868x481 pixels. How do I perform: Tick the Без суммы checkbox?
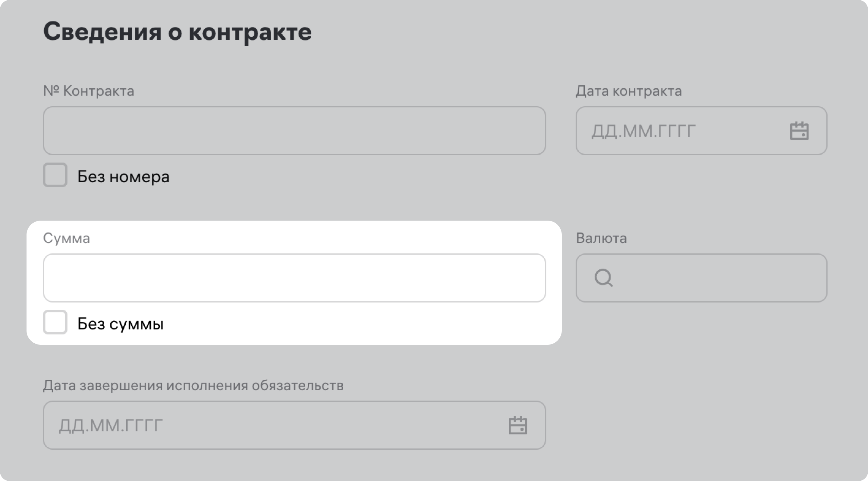click(55, 322)
